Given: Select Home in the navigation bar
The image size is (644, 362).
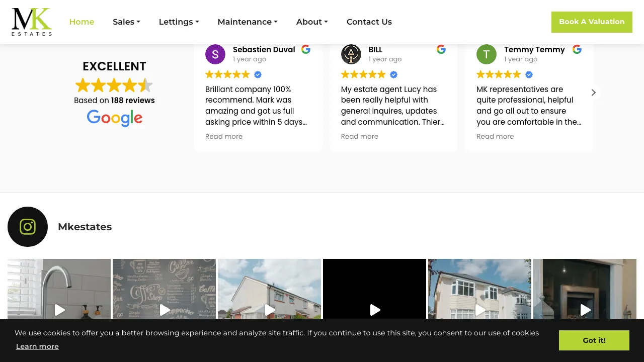Looking at the screenshot, I should pos(82,22).
